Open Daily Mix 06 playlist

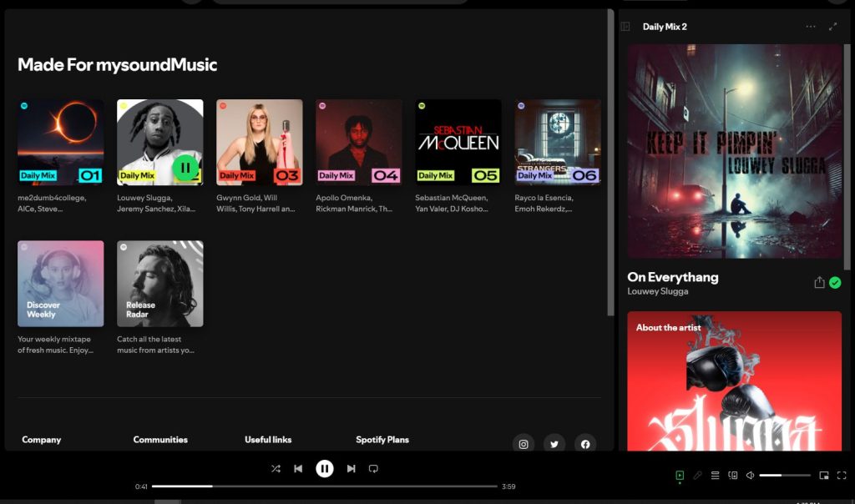(558, 142)
